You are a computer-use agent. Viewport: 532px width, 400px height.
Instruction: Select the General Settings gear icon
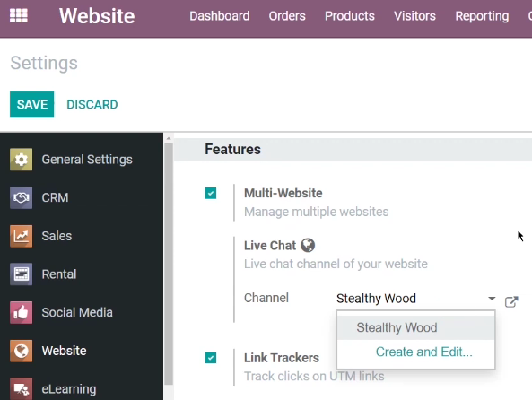tap(21, 159)
